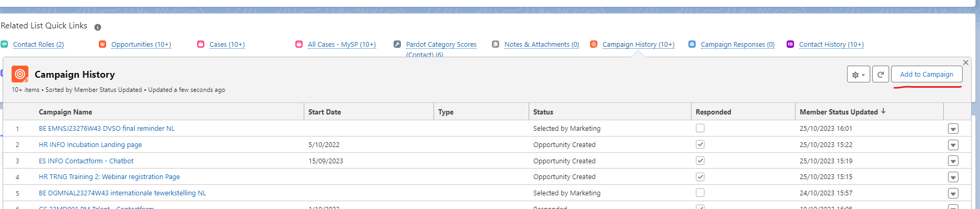Viewport: 980px width, 209px height.
Task: Click the Notes & Attachments icon
Action: pyautogui.click(x=496, y=44)
